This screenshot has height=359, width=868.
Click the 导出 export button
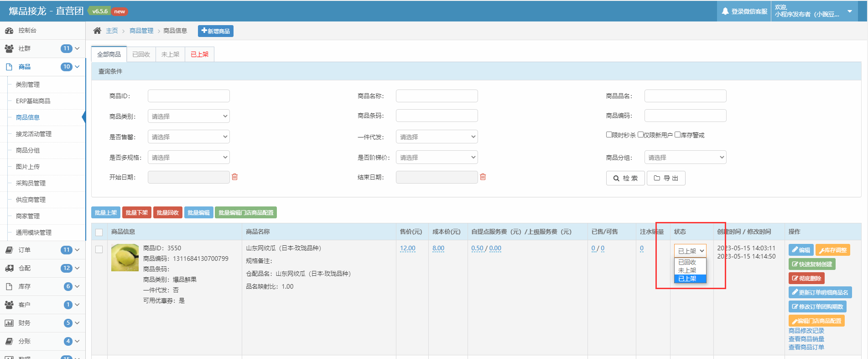[x=666, y=178]
